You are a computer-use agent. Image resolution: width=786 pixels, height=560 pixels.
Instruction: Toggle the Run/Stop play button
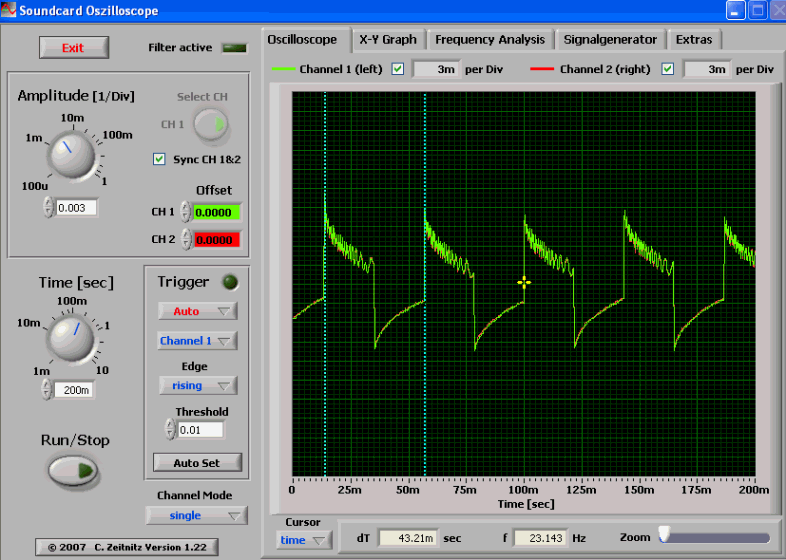72,471
